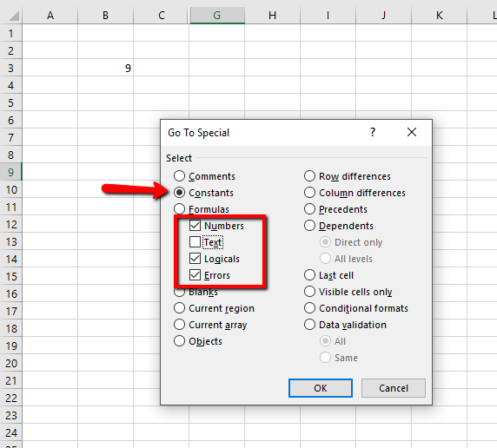Click the Select All corner triangle
Screen dimensions: 497x448
pyautogui.click(x=14, y=16)
